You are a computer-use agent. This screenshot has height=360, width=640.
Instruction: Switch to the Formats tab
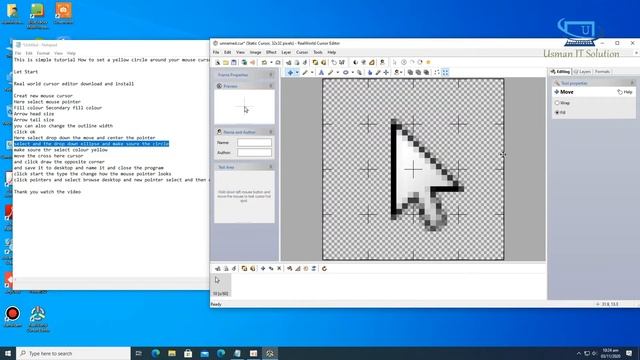[602, 72]
